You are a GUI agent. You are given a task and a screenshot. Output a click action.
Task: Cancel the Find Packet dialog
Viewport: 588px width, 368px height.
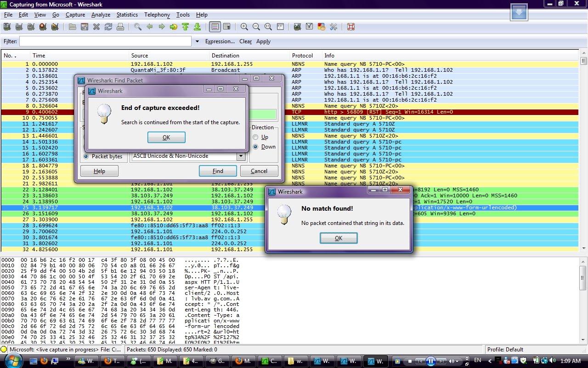point(259,171)
